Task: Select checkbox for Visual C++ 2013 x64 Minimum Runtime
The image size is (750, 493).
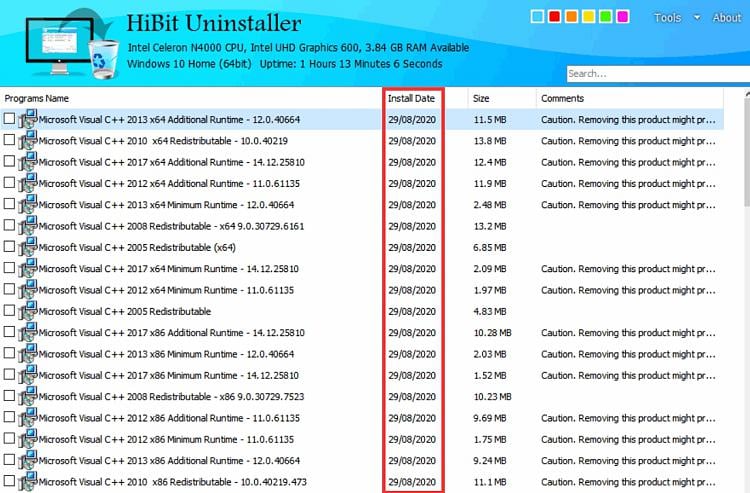Action: (9, 203)
